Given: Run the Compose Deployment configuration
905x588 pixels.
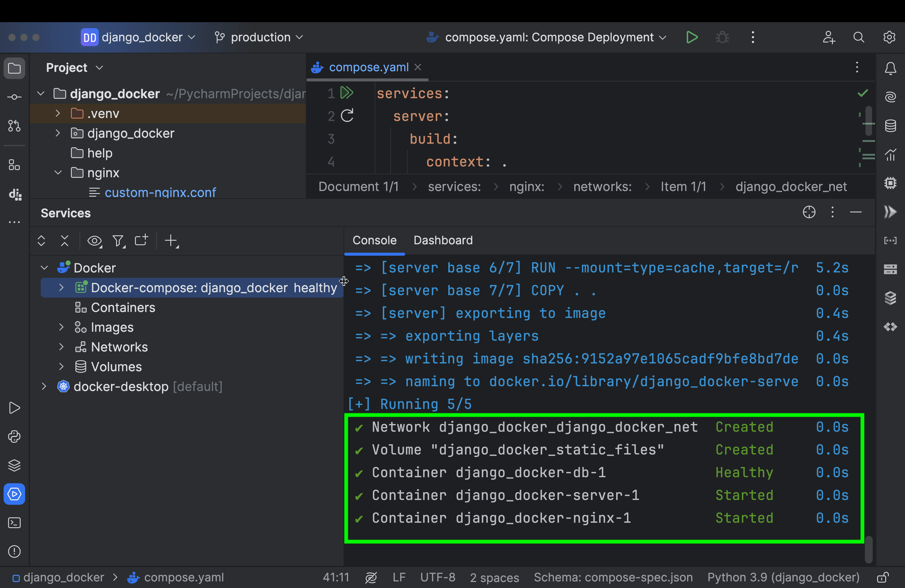Looking at the screenshot, I should pyautogui.click(x=692, y=37).
